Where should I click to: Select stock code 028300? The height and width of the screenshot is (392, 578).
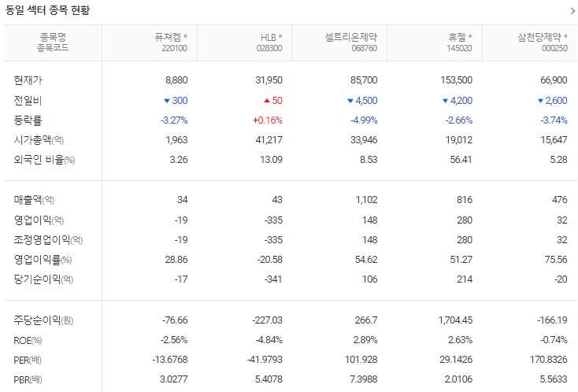point(269,48)
